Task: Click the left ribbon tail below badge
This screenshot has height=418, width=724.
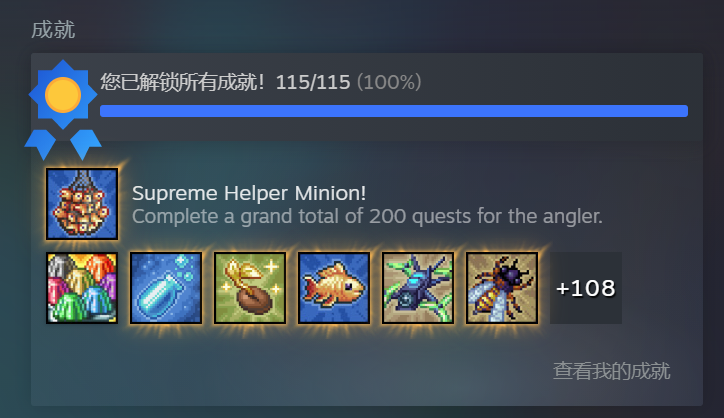Action: click(41, 144)
